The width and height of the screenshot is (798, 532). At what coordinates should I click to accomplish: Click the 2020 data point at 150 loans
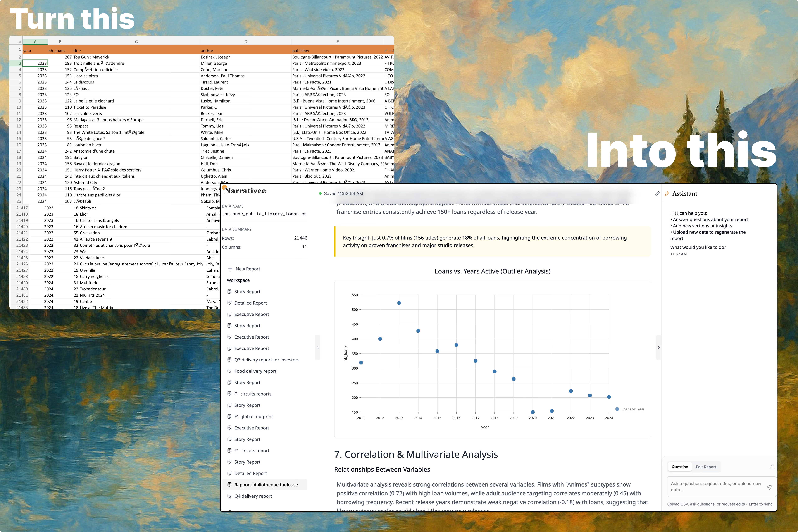pyautogui.click(x=533, y=412)
